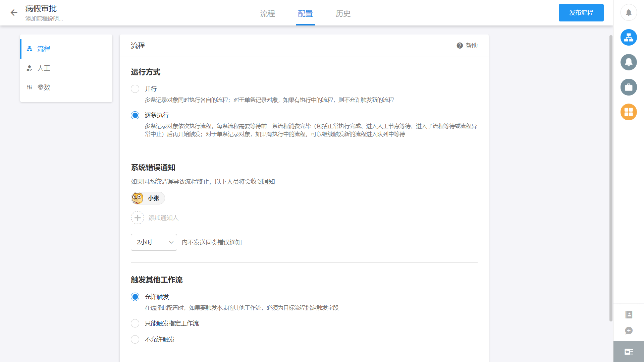Screen dimensions: 644x362
Task: Open the orange apps grid icon
Action: 629,112
